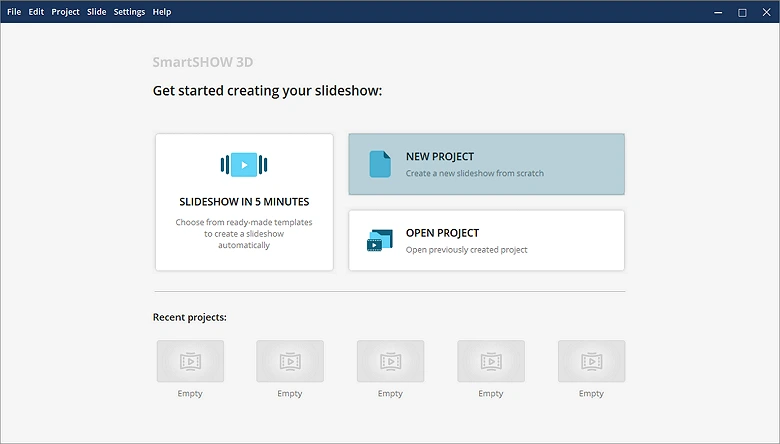Click the New Project document icon

tap(380, 164)
